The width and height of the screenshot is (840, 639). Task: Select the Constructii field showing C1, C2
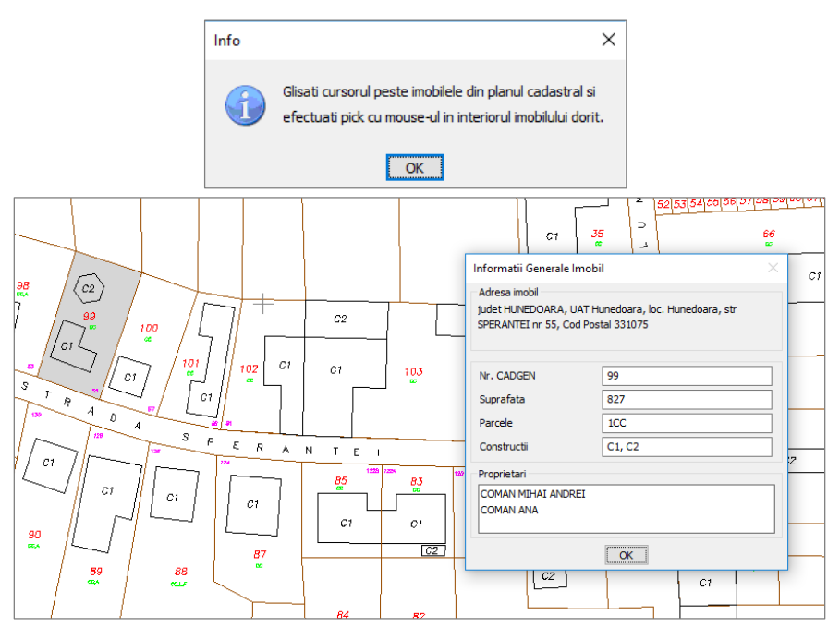(x=687, y=446)
